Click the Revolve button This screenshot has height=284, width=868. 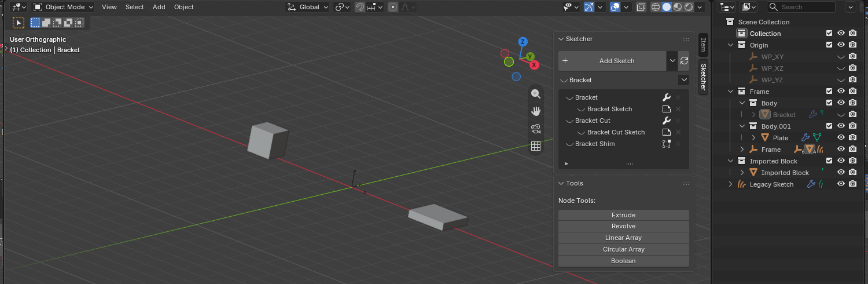pyautogui.click(x=624, y=227)
